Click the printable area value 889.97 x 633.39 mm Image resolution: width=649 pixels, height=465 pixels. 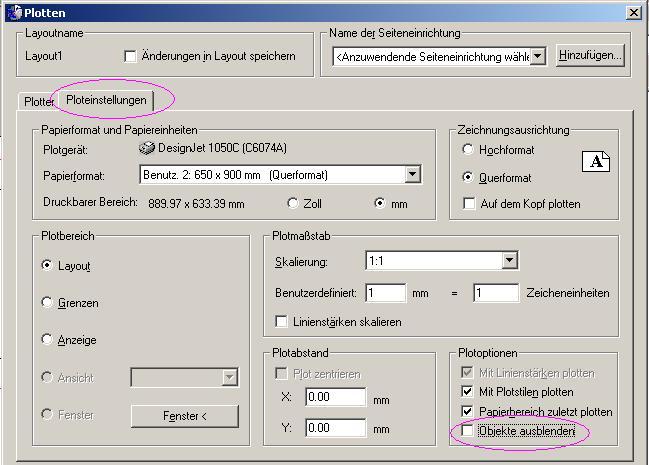pyautogui.click(x=196, y=204)
